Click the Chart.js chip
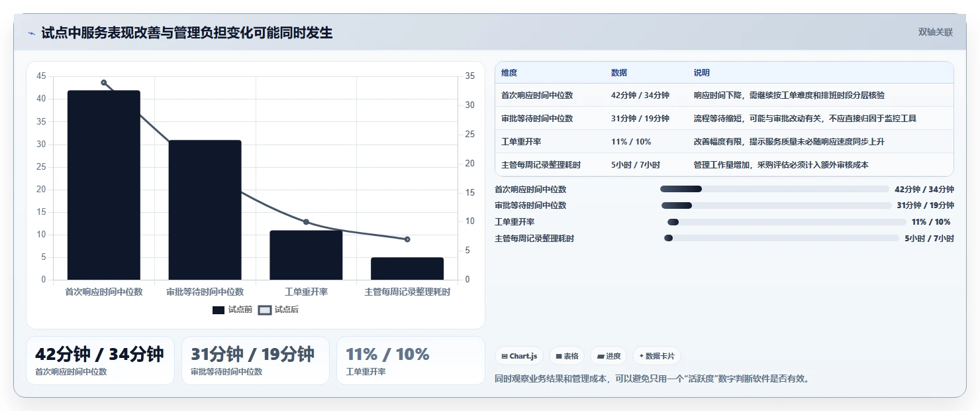 [x=519, y=356]
